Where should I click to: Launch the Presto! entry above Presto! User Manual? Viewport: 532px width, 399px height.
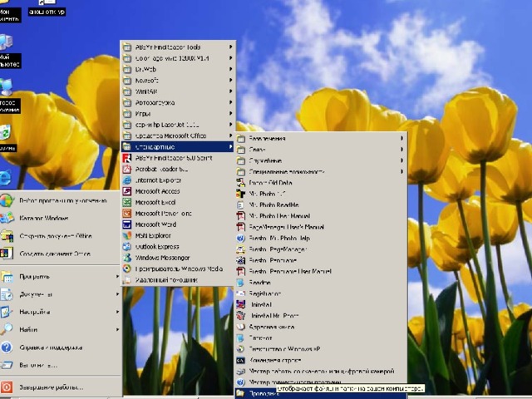321,260
